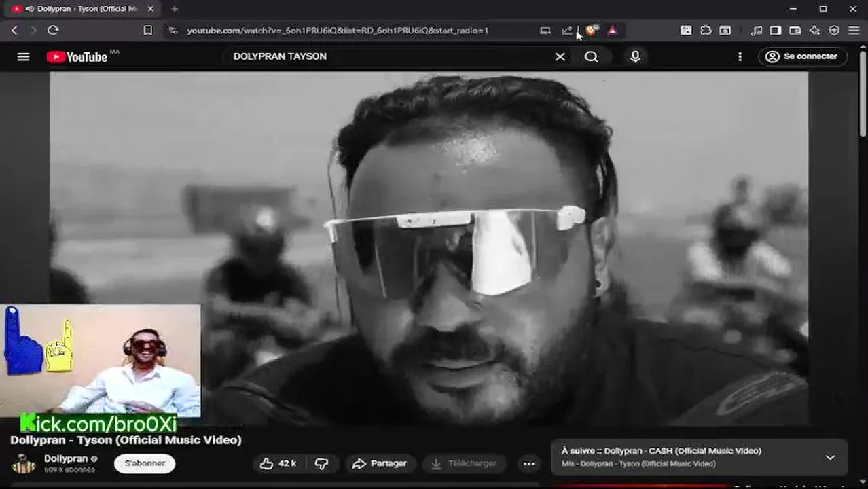The height and width of the screenshot is (489, 868).
Task: Start voice search with the microphone icon
Action: (x=635, y=56)
